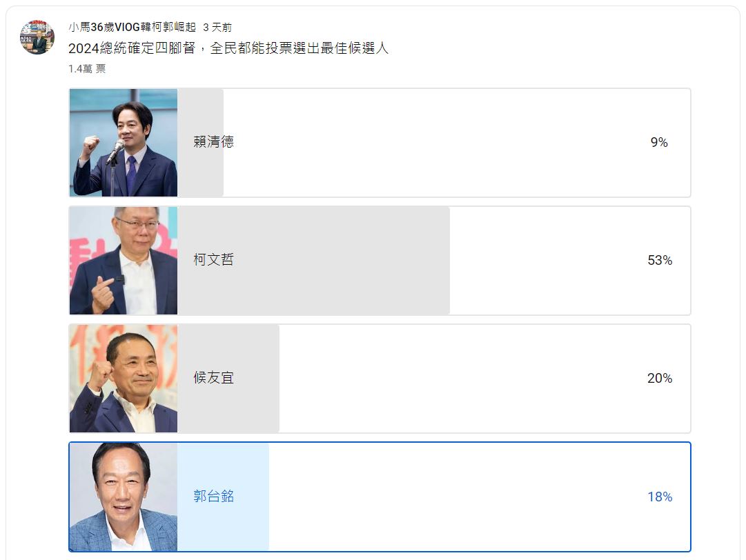Click 郭台銘's candidate photo
Screen dimensions: 746x560
click(123, 496)
